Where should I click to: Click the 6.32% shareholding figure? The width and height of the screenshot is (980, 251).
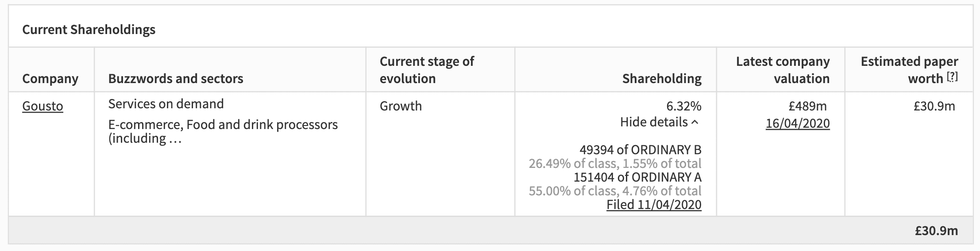coord(683,106)
